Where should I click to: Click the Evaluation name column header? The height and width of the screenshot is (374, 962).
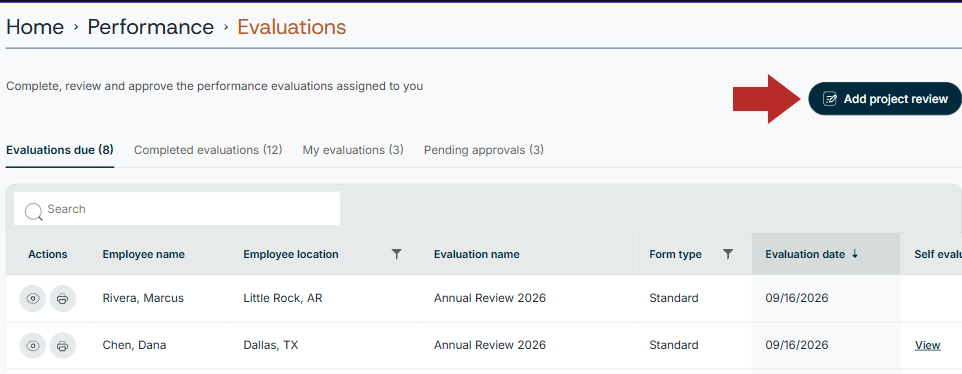pyautogui.click(x=477, y=254)
